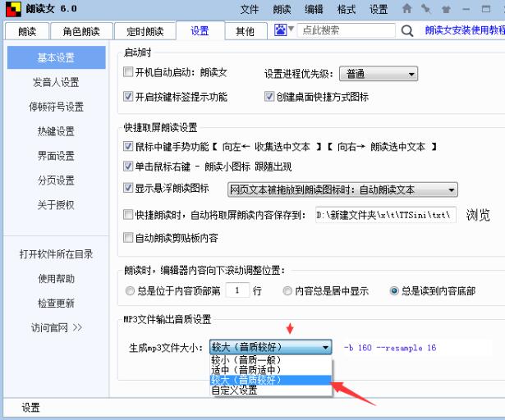
Task: Open the 朗读女安装使用教程 link
Action: pyautogui.click(x=465, y=30)
